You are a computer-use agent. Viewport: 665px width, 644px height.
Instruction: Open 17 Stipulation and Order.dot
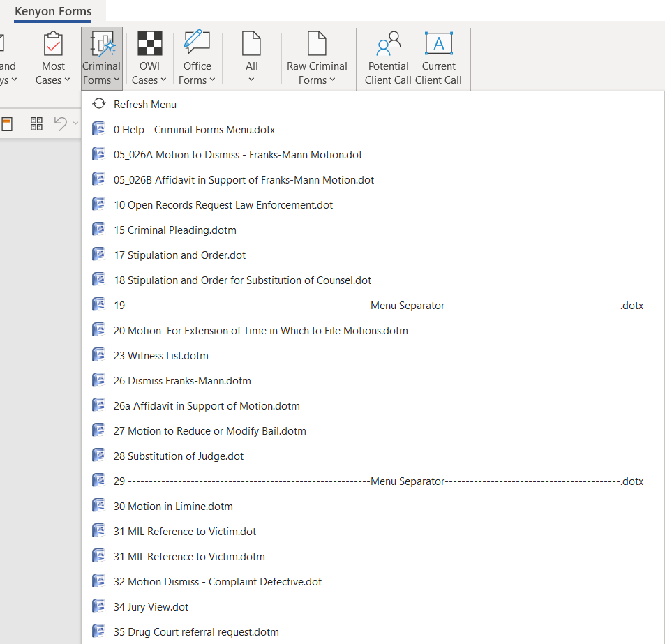point(373,255)
